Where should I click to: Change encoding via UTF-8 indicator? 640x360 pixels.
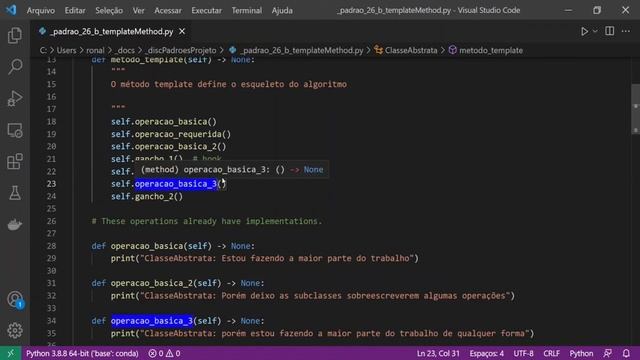click(523, 353)
